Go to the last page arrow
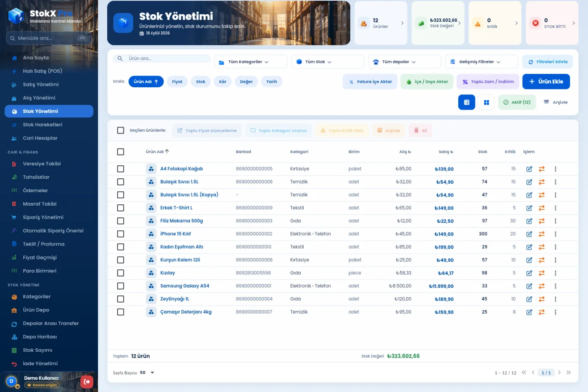588x392 pixels. click(x=569, y=372)
